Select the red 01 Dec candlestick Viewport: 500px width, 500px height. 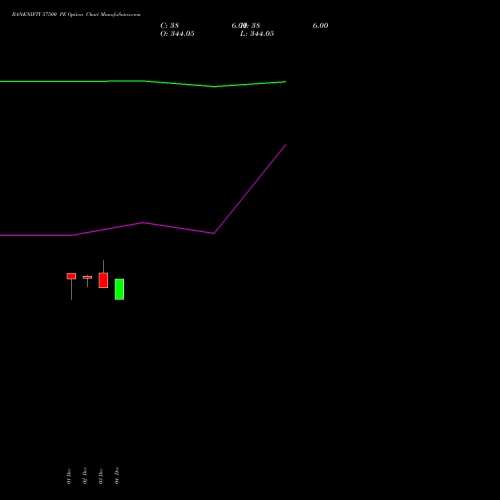coord(71,276)
